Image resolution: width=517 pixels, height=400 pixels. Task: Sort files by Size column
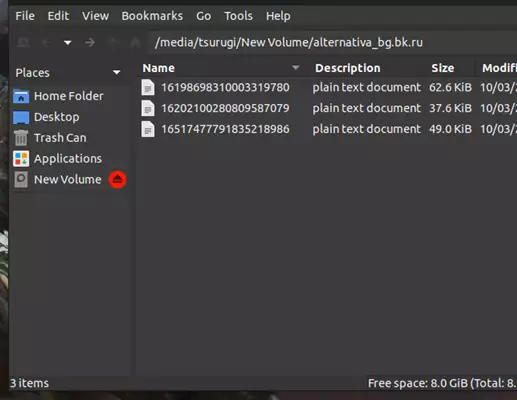442,68
